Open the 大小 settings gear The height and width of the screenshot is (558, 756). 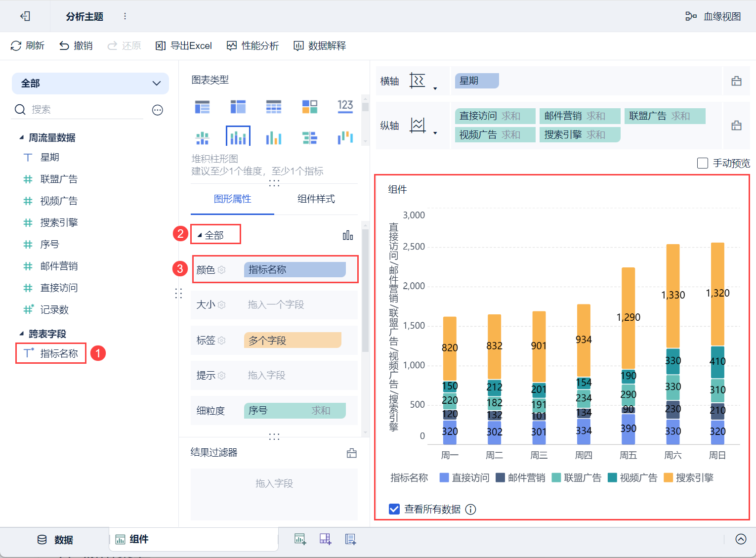222,305
